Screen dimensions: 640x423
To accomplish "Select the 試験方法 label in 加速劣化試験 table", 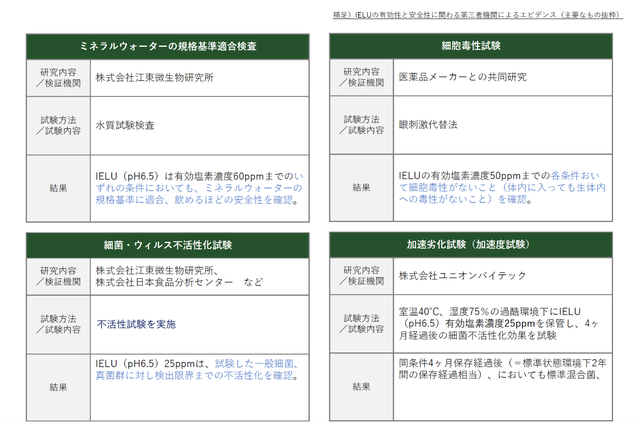I will click(361, 317).
